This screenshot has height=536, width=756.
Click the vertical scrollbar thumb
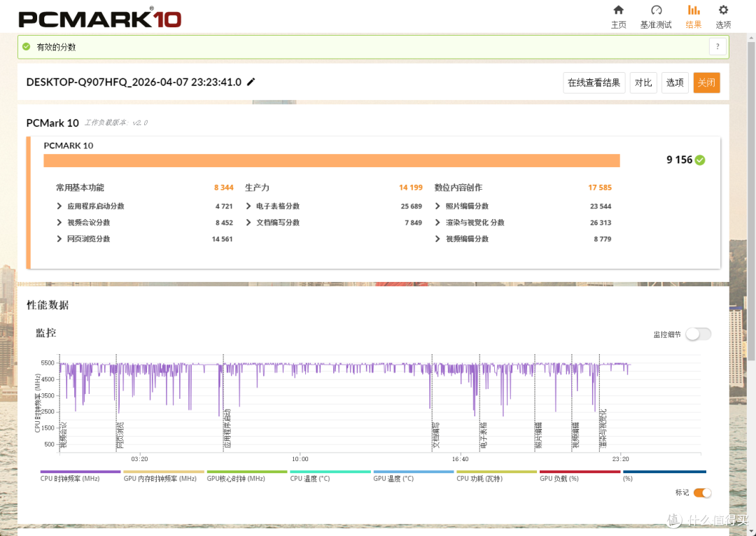click(751, 200)
